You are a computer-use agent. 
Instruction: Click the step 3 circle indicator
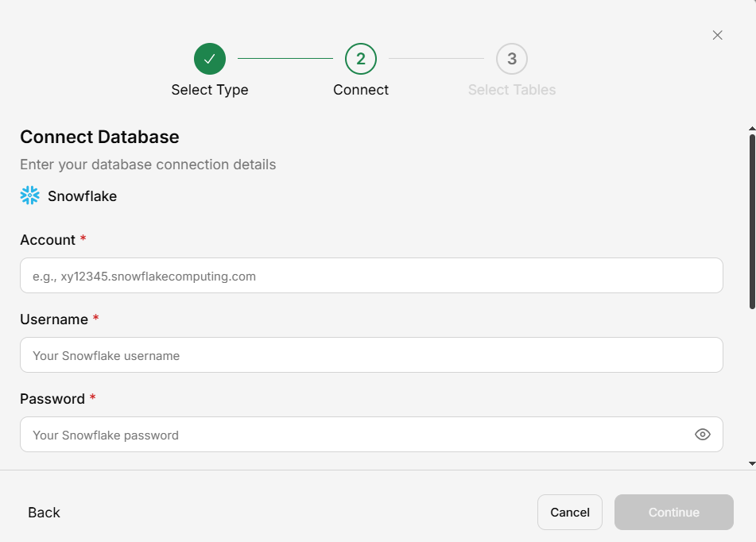512,59
